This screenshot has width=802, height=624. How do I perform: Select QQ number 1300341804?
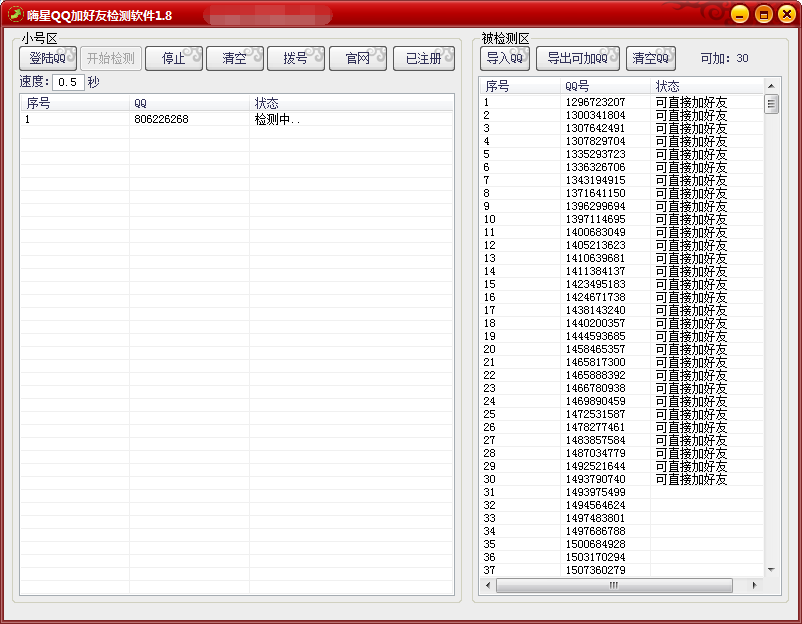595,115
